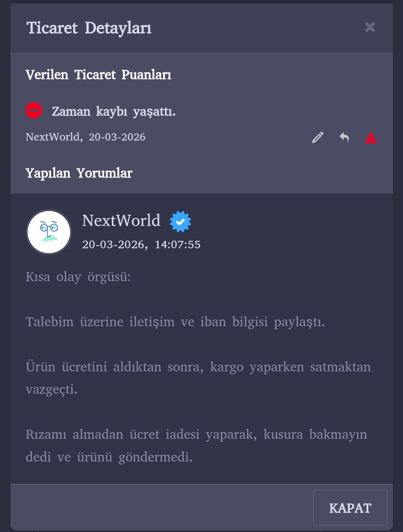Click the comment timestamp 14:07:55

(x=178, y=245)
